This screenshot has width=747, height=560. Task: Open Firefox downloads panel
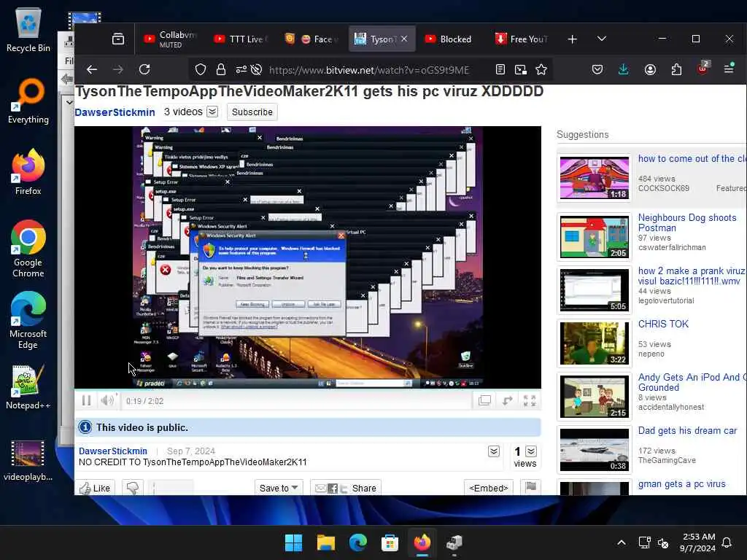623,70
